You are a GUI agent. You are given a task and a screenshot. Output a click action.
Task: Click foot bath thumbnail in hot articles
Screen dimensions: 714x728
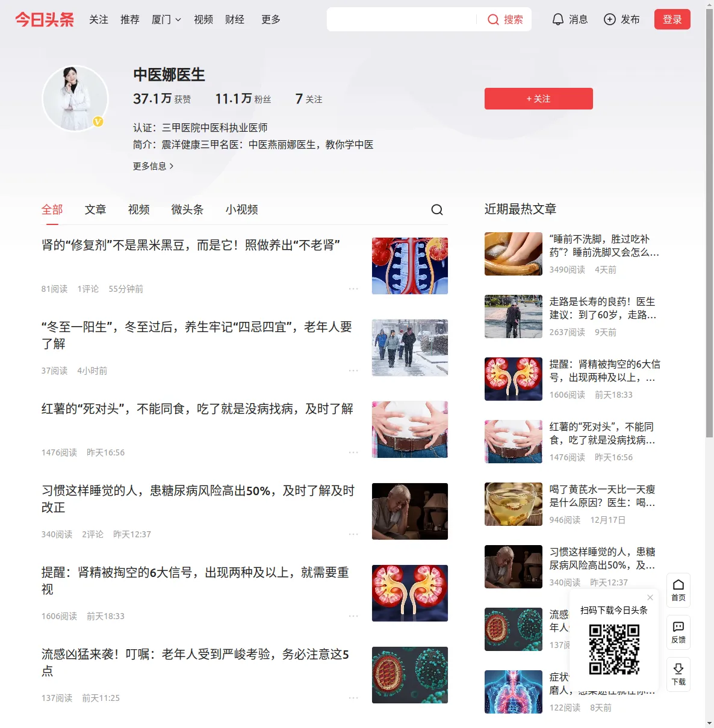point(514,254)
